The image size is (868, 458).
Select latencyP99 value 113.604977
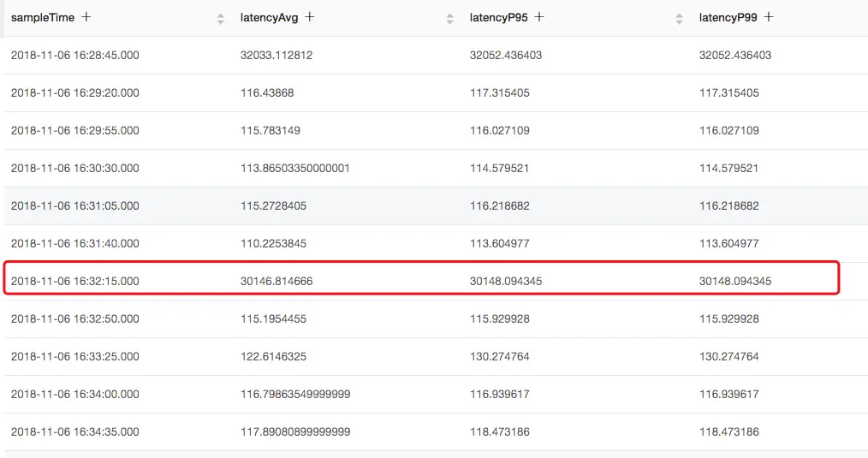[x=729, y=244]
